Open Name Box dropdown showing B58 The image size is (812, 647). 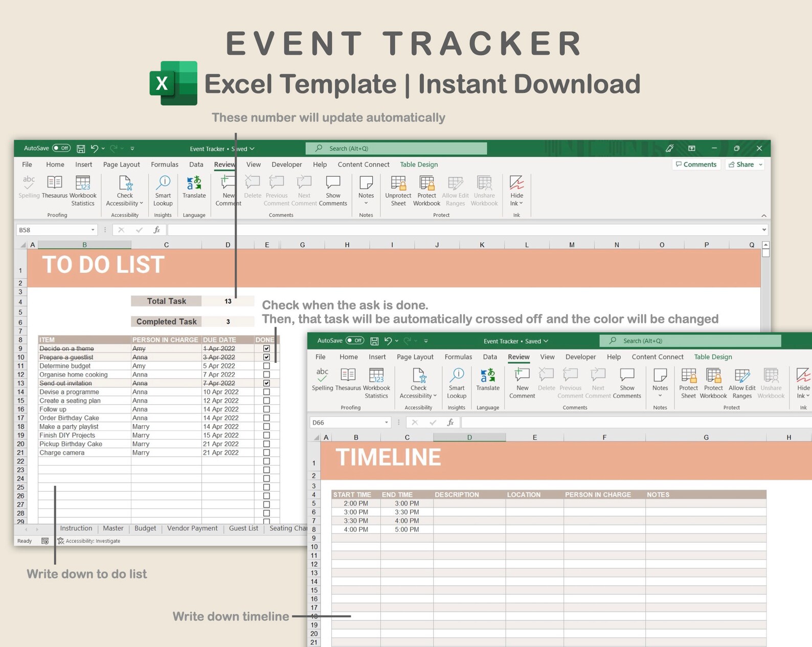tap(93, 230)
